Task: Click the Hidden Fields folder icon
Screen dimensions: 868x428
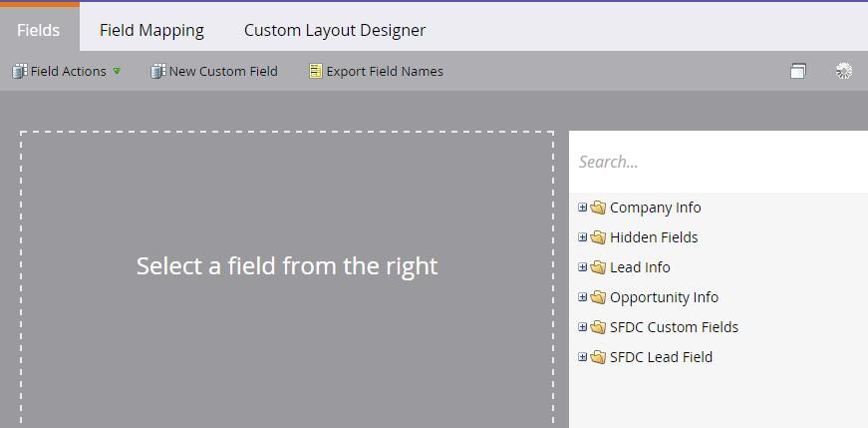Action: click(598, 237)
